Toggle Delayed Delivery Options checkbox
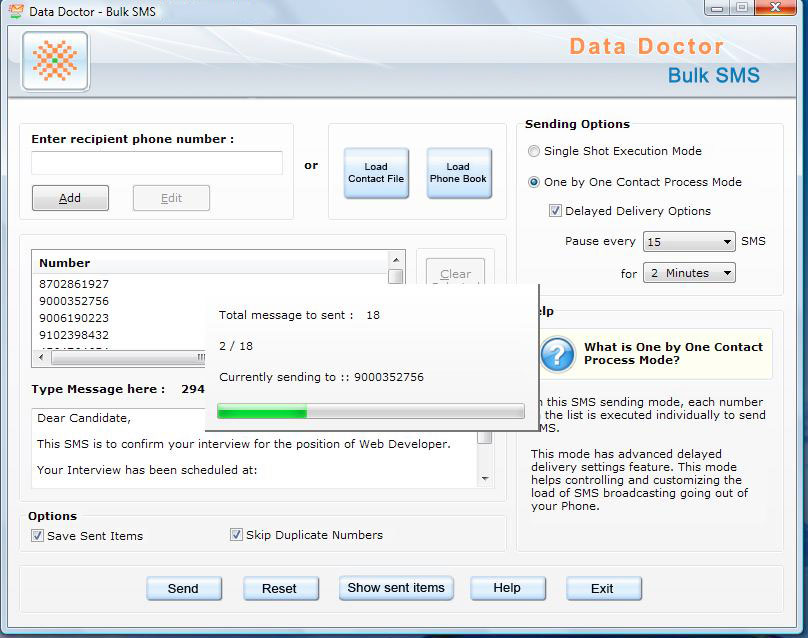 [x=555, y=211]
